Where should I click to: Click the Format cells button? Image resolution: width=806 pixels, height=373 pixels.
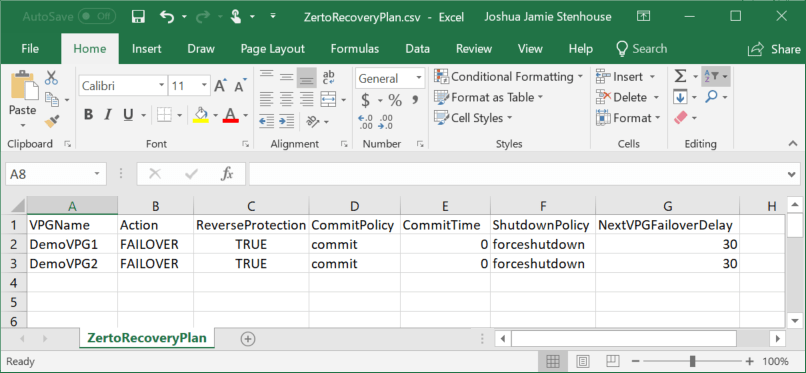[x=627, y=118]
